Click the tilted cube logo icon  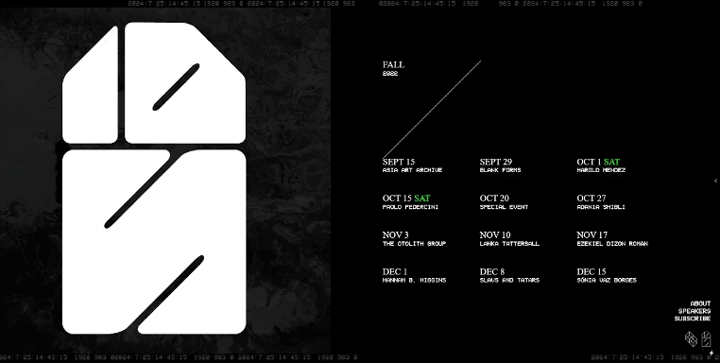[x=691, y=339]
